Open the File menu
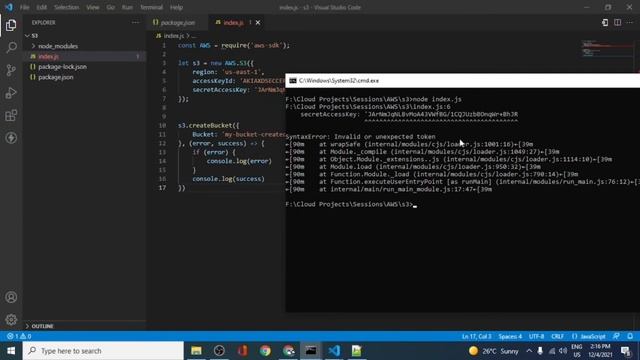The image size is (640, 360). [24, 7]
